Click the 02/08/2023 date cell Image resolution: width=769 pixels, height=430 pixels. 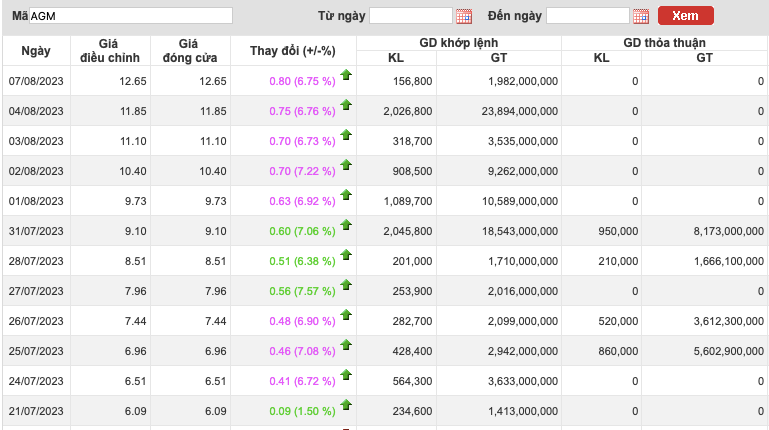point(36,171)
